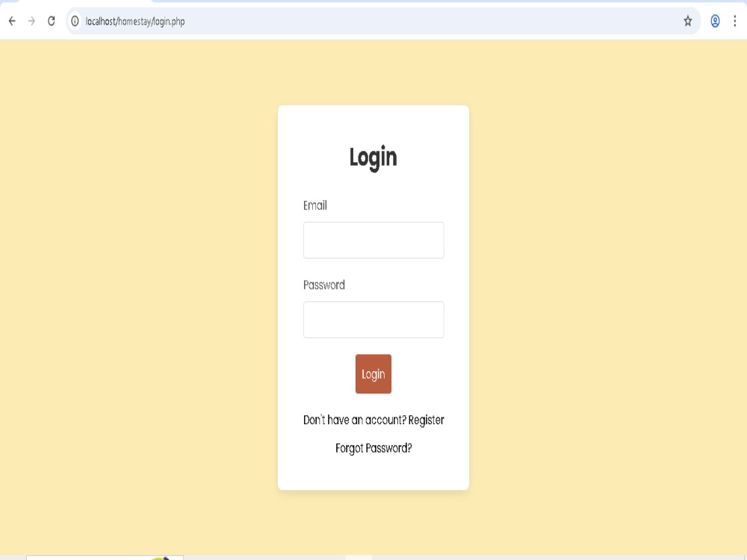This screenshot has width=747, height=560.
Task: Open the Register link
Action: point(426,420)
